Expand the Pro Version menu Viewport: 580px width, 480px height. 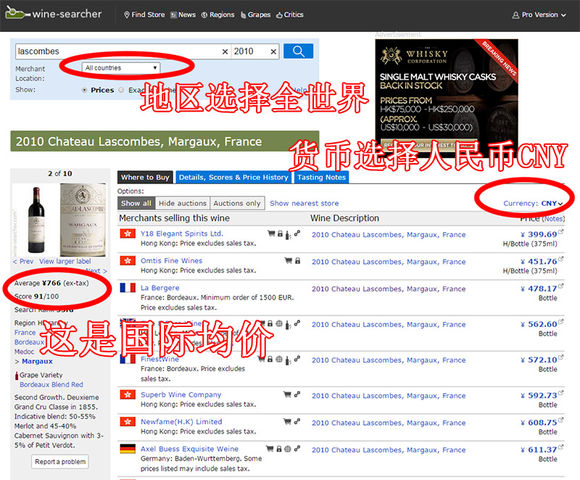(539, 15)
